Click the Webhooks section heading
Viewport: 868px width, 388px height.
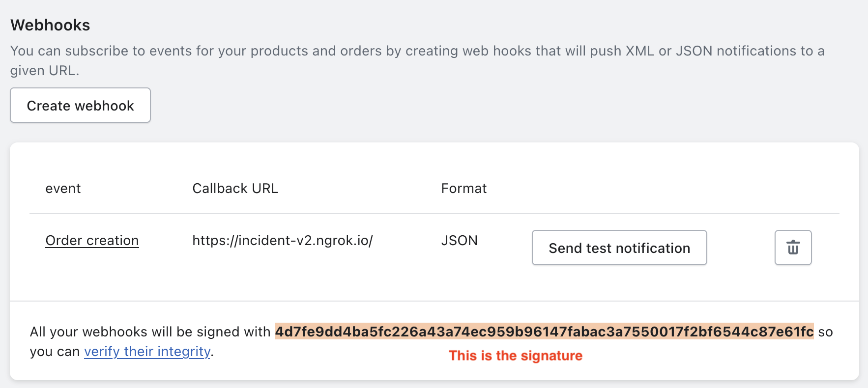tap(50, 25)
